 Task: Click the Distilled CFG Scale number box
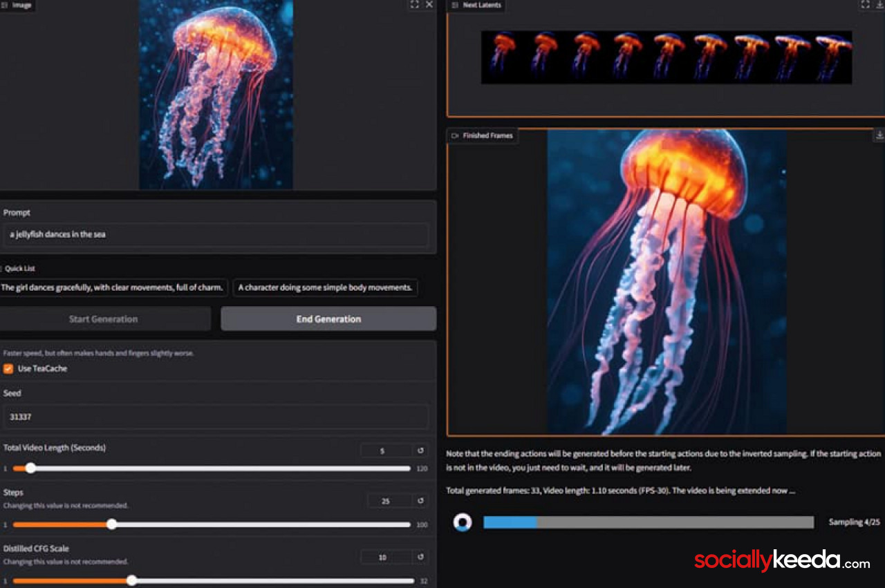pyautogui.click(x=386, y=557)
